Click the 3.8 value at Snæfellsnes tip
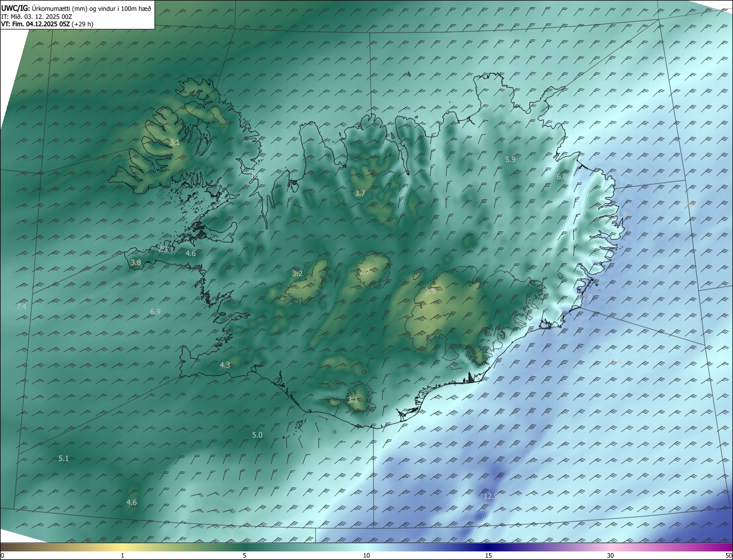Screen dimensions: 733x560 coord(136,263)
